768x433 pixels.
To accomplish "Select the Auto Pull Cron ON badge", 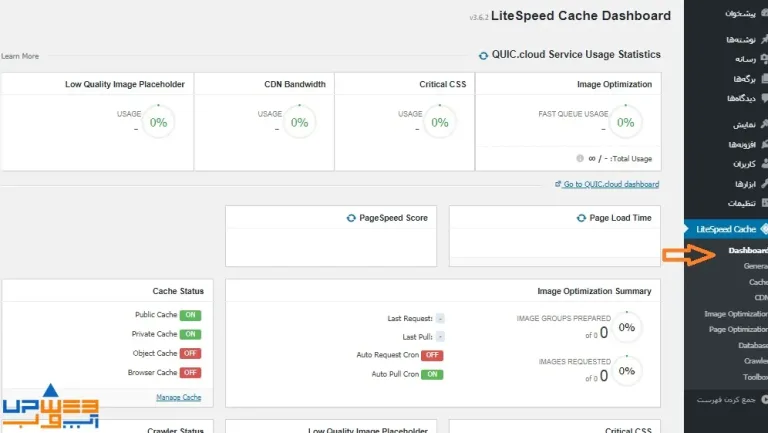I will [x=432, y=374].
